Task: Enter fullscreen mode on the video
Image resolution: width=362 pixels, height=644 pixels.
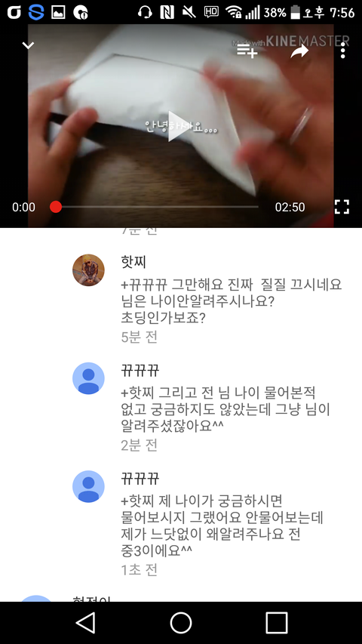Action: point(342,207)
